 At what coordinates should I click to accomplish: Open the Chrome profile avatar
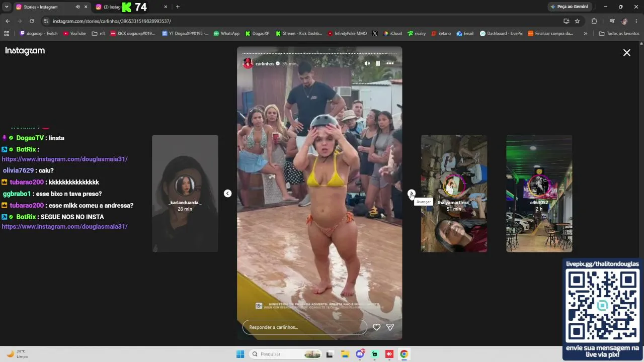point(624,21)
